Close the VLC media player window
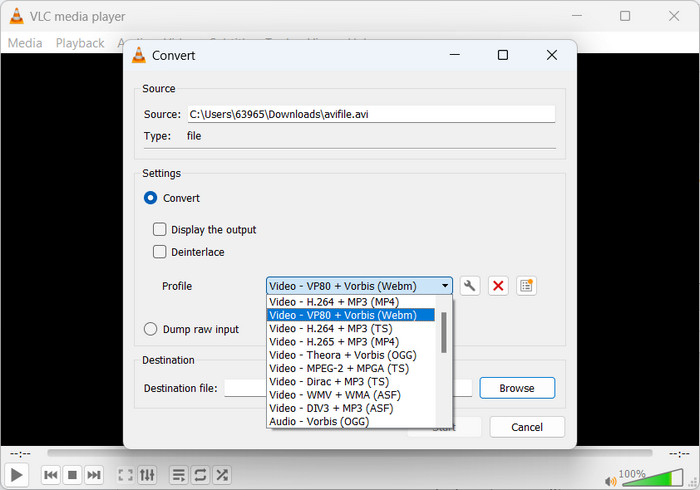The width and height of the screenshot is (700, 490). (674, 16)
